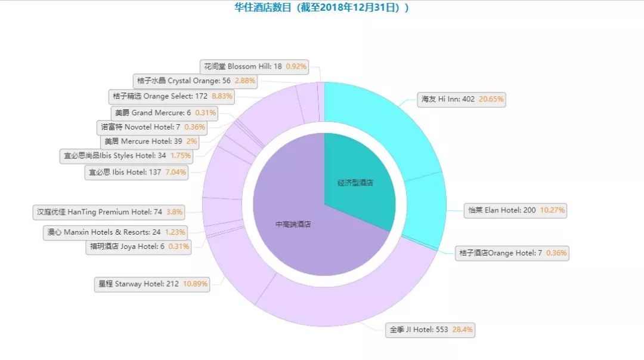This screenshot has width=644, height=360.
Task: Click the 桔子精选 Orange Select: 172 label
Action: [x=171, y=96]
